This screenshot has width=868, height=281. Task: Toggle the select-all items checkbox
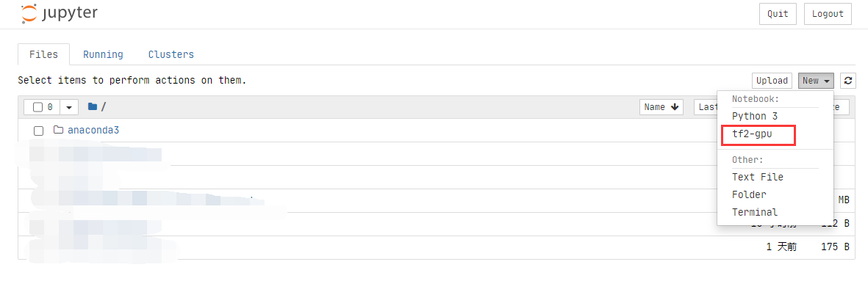[37, 107]
